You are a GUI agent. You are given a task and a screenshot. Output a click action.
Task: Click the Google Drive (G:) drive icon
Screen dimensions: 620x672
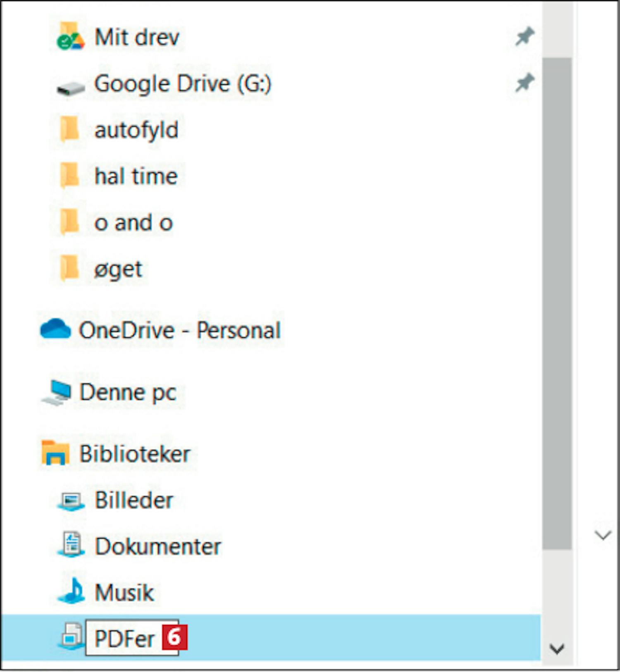[70, 87]
